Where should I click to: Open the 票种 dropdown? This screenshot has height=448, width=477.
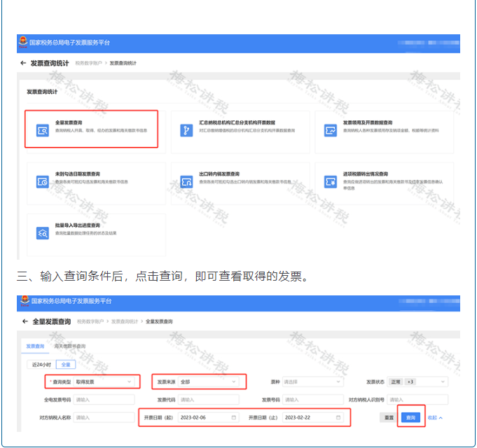313,381
